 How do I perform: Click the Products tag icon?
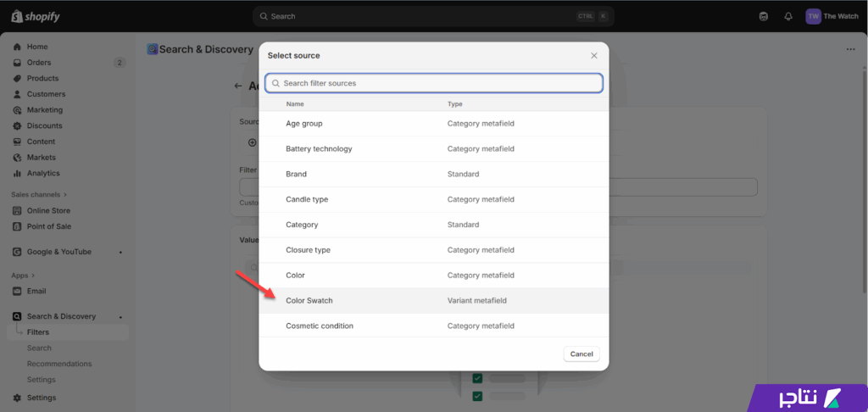(x=17, y=78)
